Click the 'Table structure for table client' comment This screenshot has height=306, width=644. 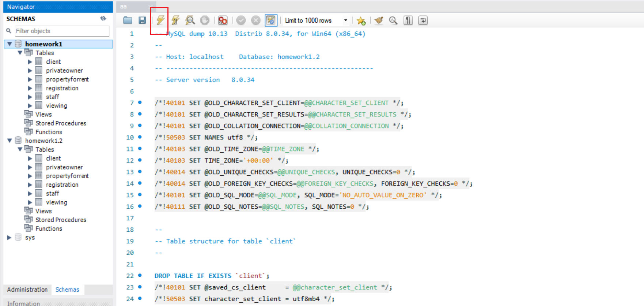tap(226, 241)
